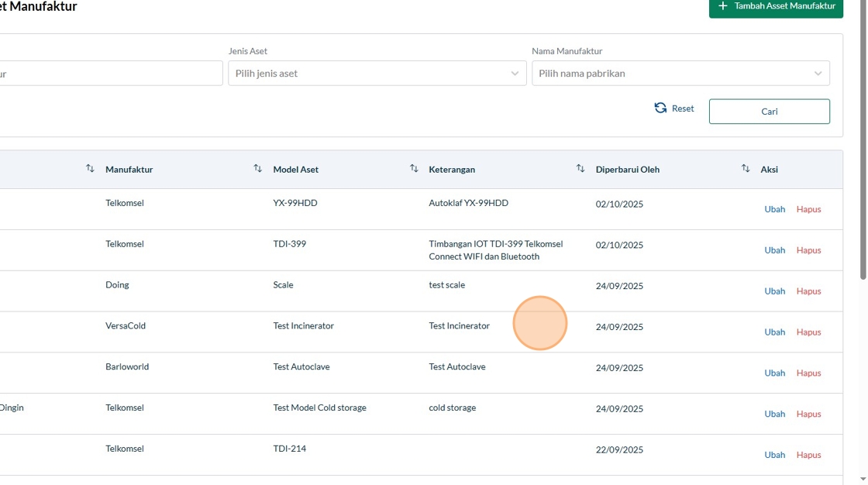Click sort arrows left of Manufaktur header
The image size is (868, 485).
click(90, 169)
